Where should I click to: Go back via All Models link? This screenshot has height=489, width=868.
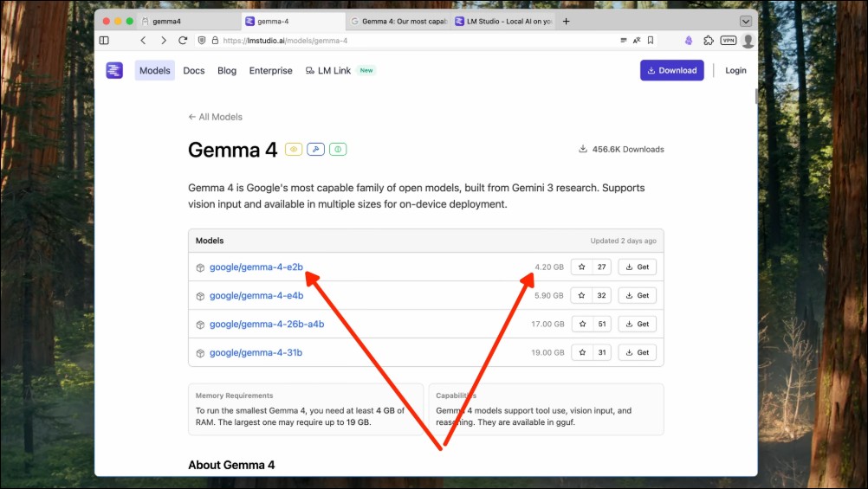click(x=216, y=117)
